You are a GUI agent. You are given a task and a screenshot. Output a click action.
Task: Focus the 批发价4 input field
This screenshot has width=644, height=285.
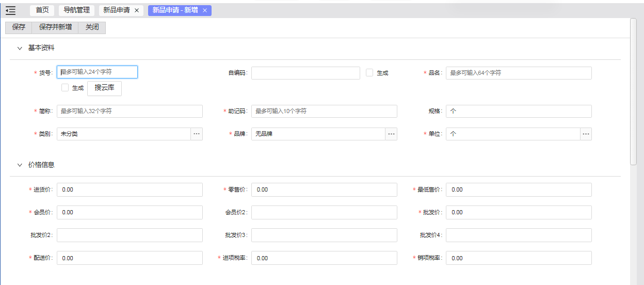point(519,235)
